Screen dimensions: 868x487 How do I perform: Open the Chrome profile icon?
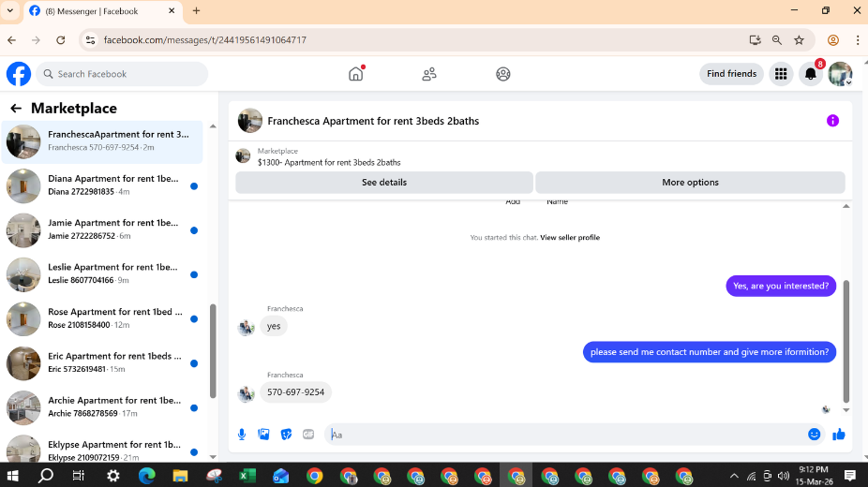pyautogui.click(x=832, y=39)
